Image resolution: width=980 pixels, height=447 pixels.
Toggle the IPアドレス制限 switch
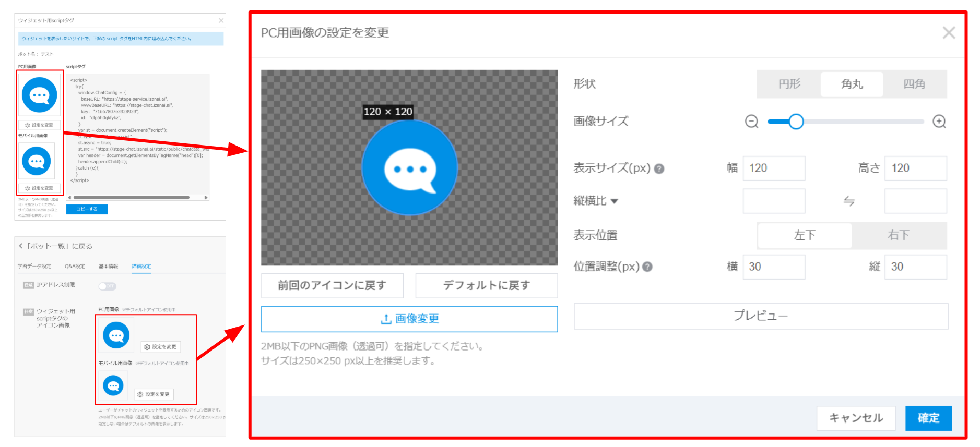[x=107, y=286]
